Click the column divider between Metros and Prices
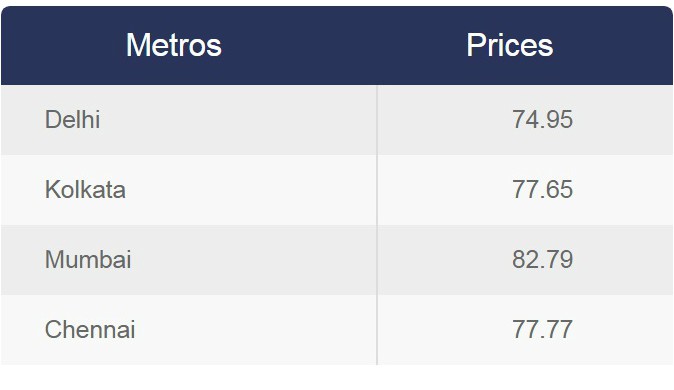This screenshot has width=674, height=390. coord(377,225)
